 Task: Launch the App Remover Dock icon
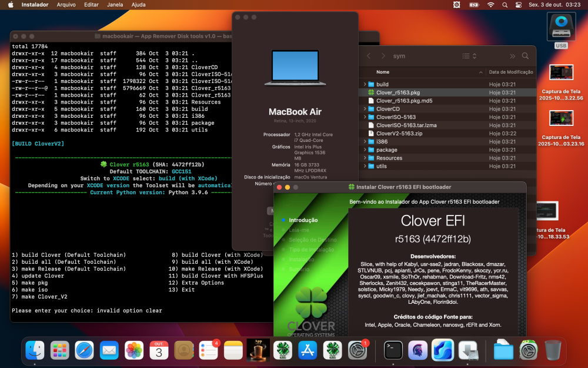tap(258, 350)
